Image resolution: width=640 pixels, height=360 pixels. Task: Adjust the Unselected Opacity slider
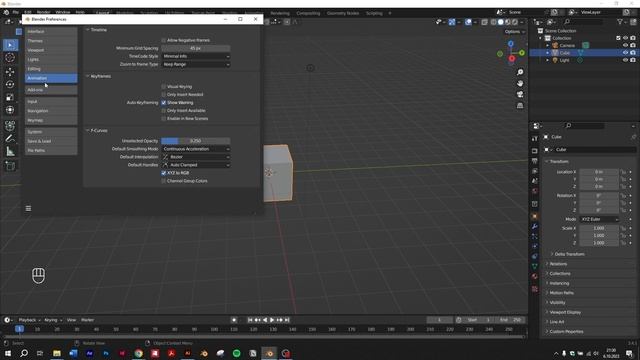pyautogui.click(x=196, y=141)
